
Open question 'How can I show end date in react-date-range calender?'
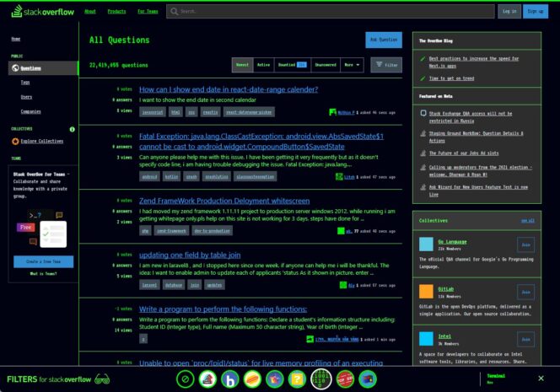pyautogui.click(x=229, y=89)
